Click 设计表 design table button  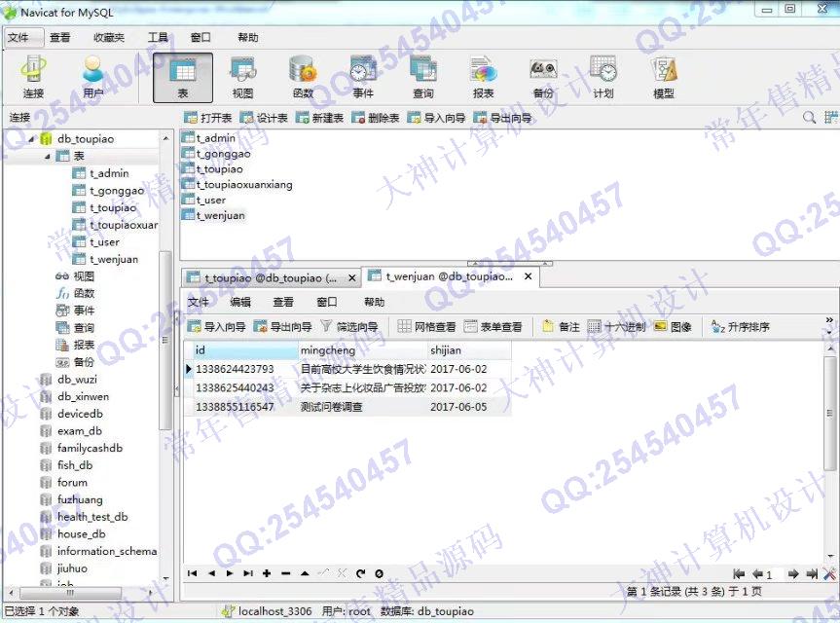tap(264, 118)
